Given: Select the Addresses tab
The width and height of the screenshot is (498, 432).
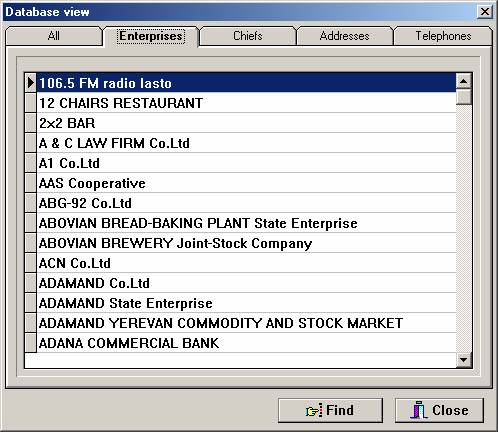Looking at the screenshot, I should [x=344, y=36].
